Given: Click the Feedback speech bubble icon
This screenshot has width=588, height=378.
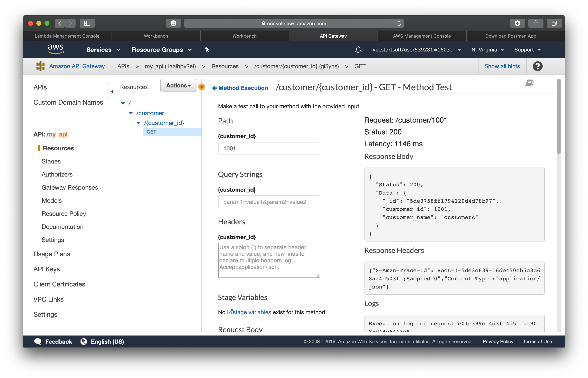Looking at the screenshot, I should (x=38, y=341).
